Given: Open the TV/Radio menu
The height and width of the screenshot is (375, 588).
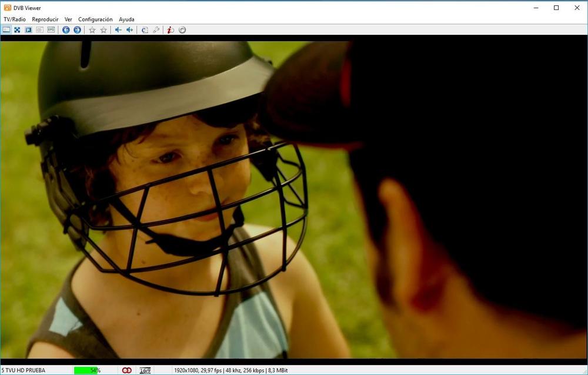Looking at the screenshot, I should pos(15,19).
